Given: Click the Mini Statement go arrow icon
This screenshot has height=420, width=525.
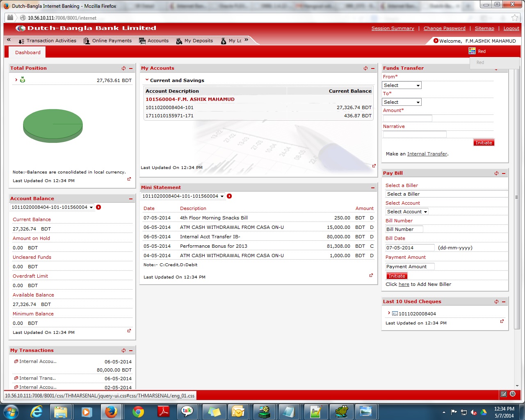Looking at the screenshot, I should [229, 196].
